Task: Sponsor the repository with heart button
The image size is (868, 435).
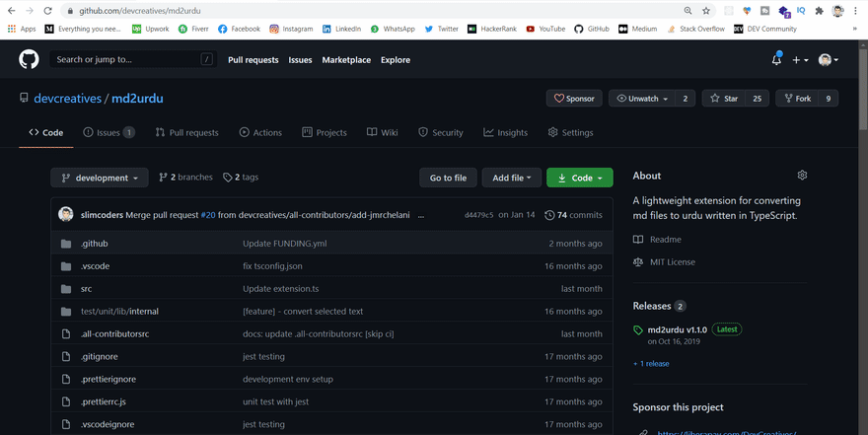Action: point(574,98)
